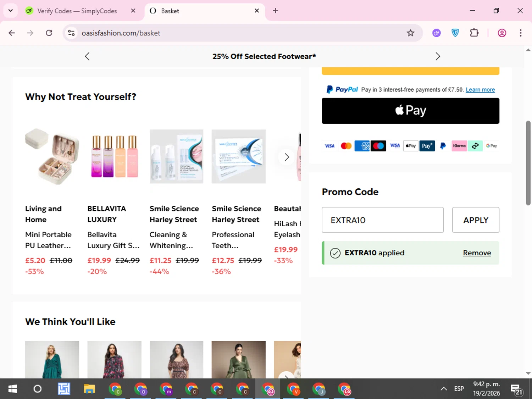Image resolution: width=532 pixels, height=399 pixels.
Task: Open Professional Teeth whitening strips thumbnail
Action: click(x=238, y=156)
